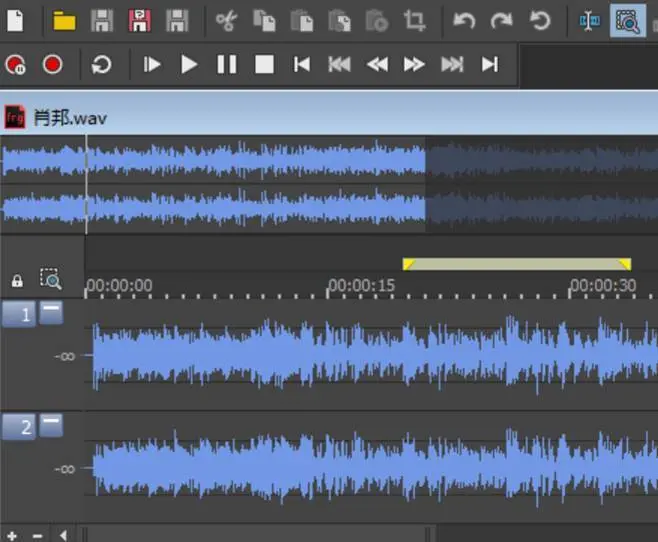
Task: Click the red Save As floppy icon
Action: point(140,21)
